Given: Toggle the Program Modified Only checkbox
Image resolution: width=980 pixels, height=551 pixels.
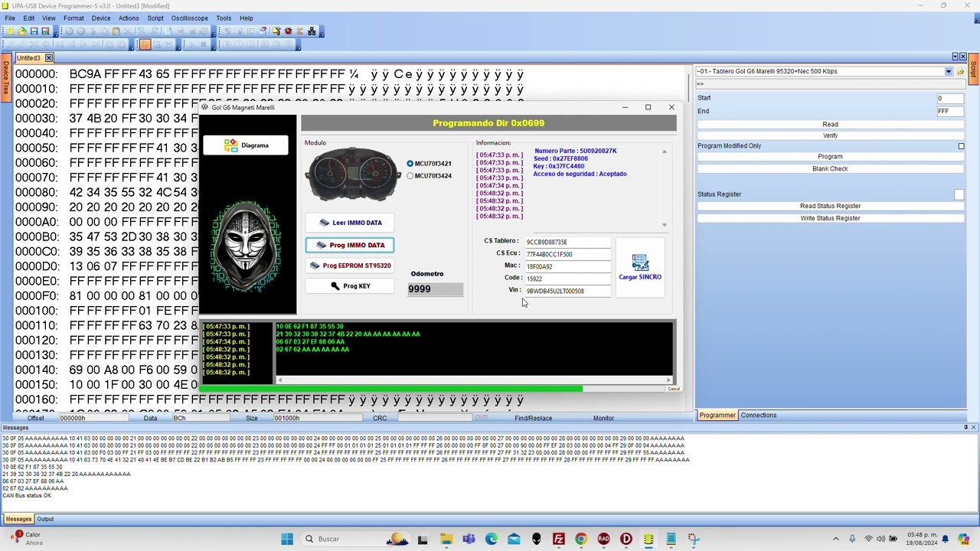Looking at the screenshot, I should click(961, 146).
